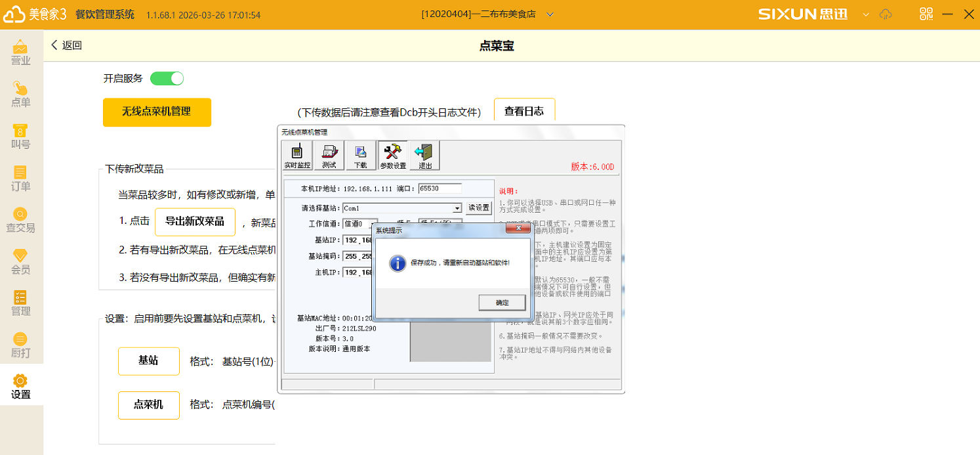Click 退出 to exit the manager window

tap(424, 156)
